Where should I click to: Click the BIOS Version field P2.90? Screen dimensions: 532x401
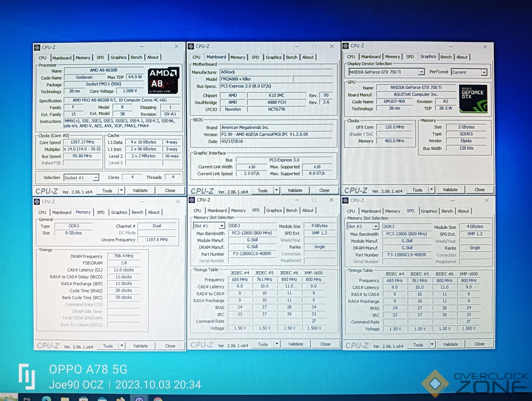coord(276,134)
